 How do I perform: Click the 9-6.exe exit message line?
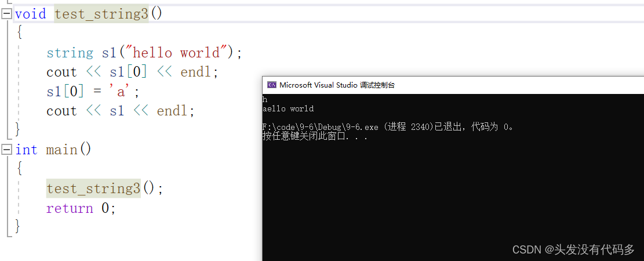[388, 127]
